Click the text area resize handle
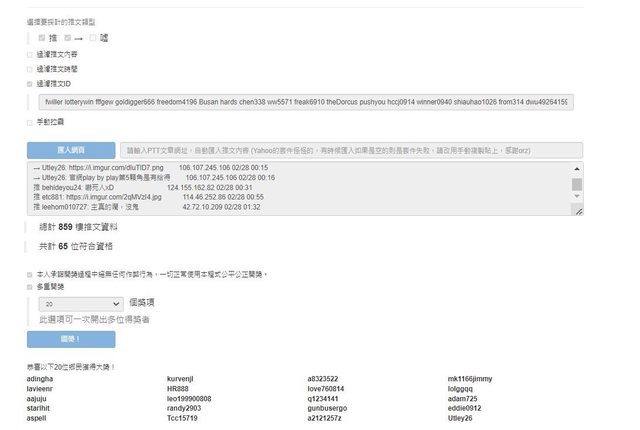640x430 pixels. 579,213
